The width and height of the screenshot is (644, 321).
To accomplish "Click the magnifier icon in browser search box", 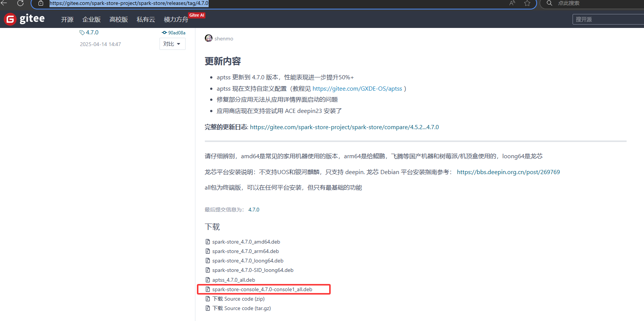I will coord(550,3).
